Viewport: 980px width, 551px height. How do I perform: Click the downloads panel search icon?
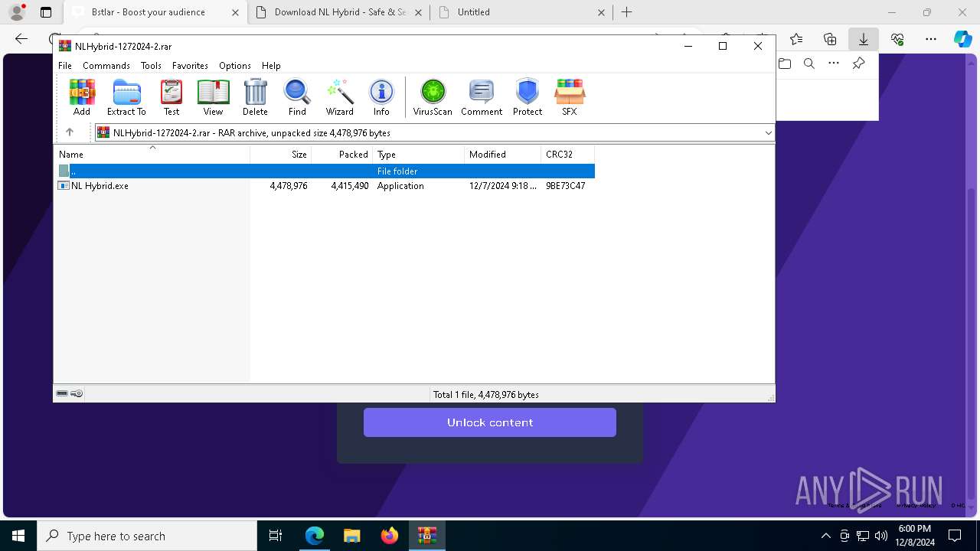pos(809,64)
